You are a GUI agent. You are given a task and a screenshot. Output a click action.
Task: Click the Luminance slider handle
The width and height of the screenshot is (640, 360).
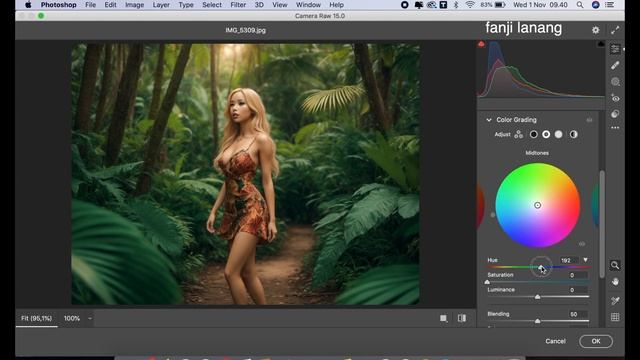point(538,297)
